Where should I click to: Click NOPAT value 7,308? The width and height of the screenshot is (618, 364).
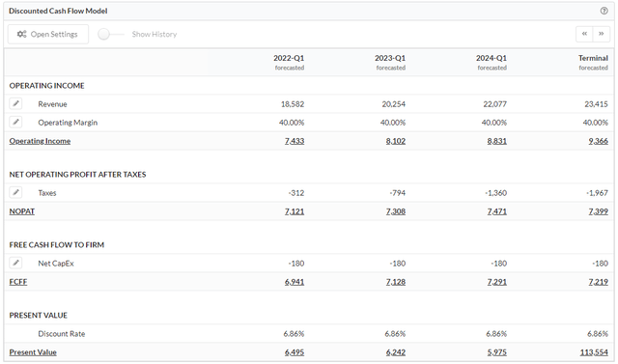pyautogui.click(x=396, y=211)
